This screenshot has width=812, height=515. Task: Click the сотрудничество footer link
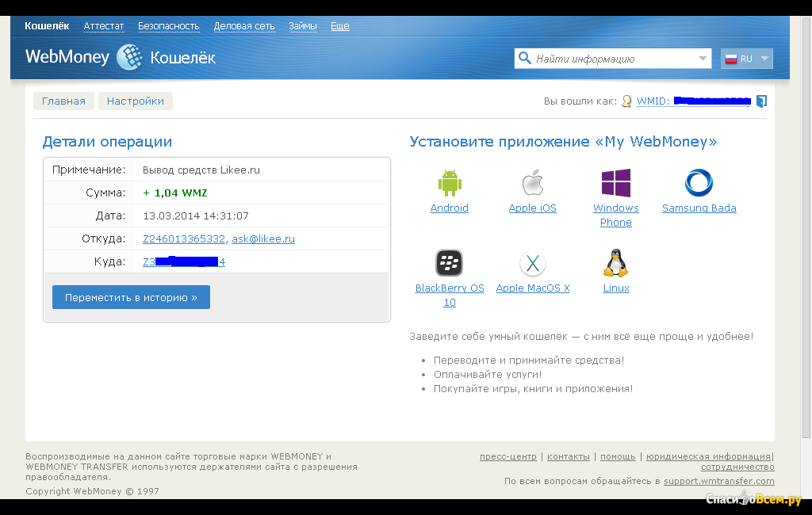[x=737, y=467]
